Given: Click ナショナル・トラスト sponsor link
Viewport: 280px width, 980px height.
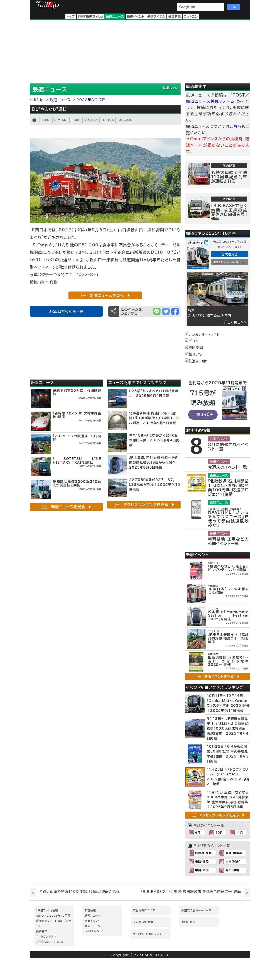Looking at the screenshot, I should tap(202, 334).
